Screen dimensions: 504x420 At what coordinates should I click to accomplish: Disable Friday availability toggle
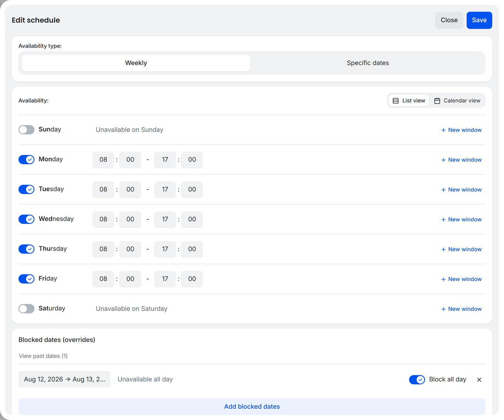pos(26,279)
